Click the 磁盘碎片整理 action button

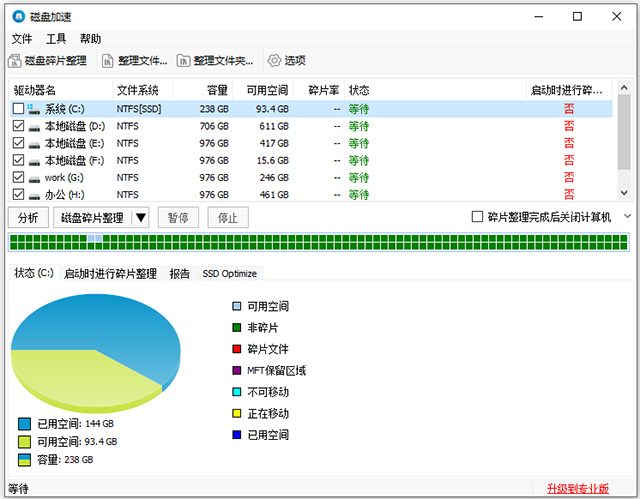[92, 217]
